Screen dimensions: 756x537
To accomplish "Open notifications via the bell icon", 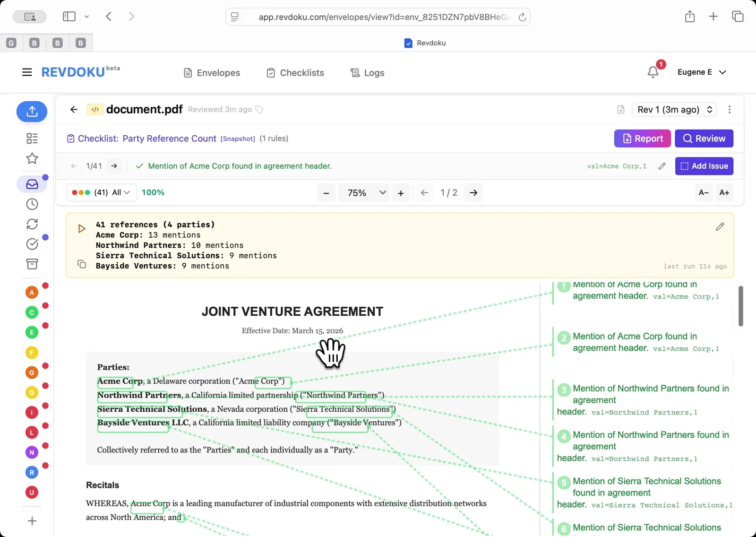I will [653, 72].
